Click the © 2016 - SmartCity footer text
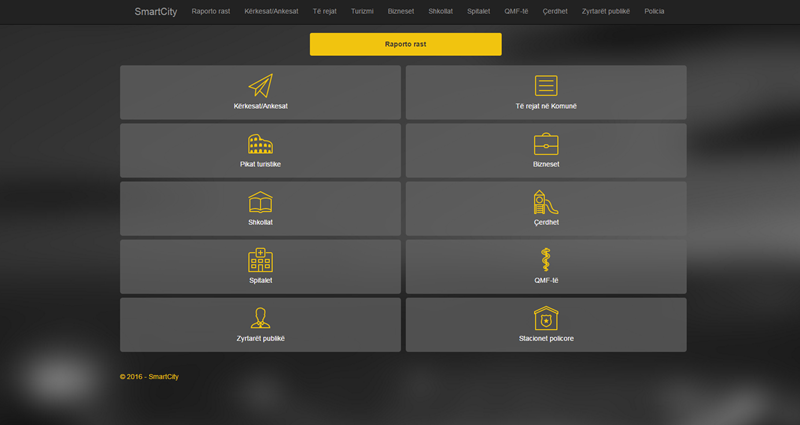The height and width of the screenshot is (425, 800). [149, 377]
